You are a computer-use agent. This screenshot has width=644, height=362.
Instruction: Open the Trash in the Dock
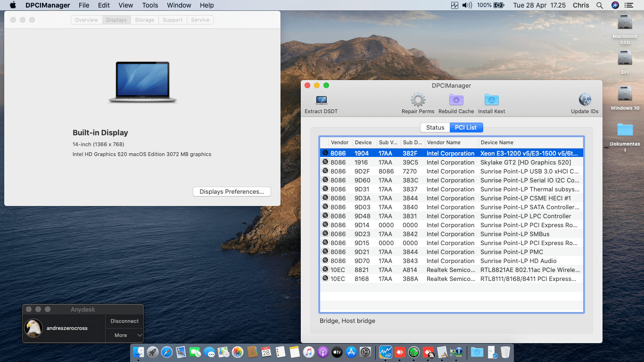coord(505,352)
